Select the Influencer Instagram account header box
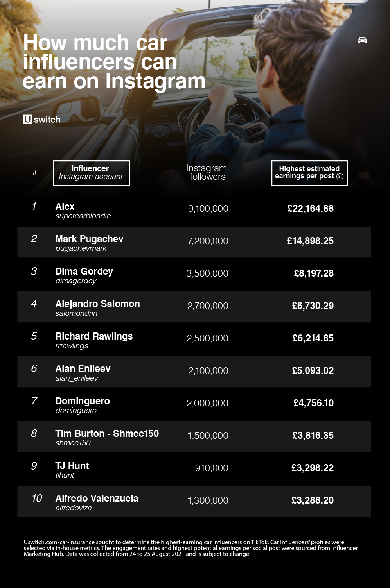The width and height of the screenshot is (390, 588). [x=91, y=173]
